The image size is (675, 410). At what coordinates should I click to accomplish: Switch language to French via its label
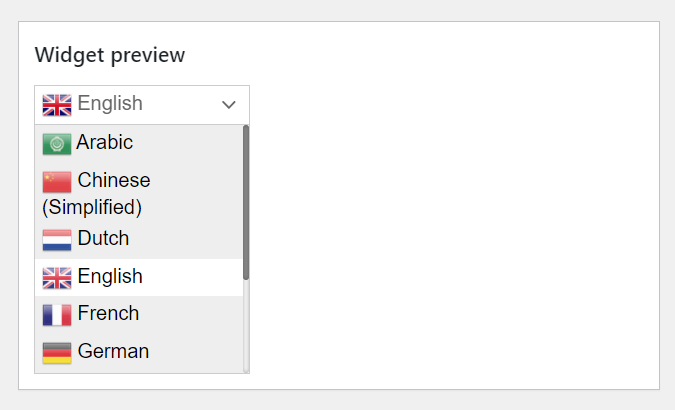[x=108, y=314]
